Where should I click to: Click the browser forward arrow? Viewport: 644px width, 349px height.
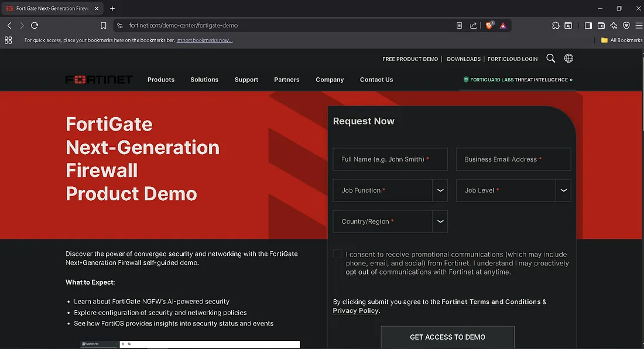pyautogui.click(x=22, y=25)
